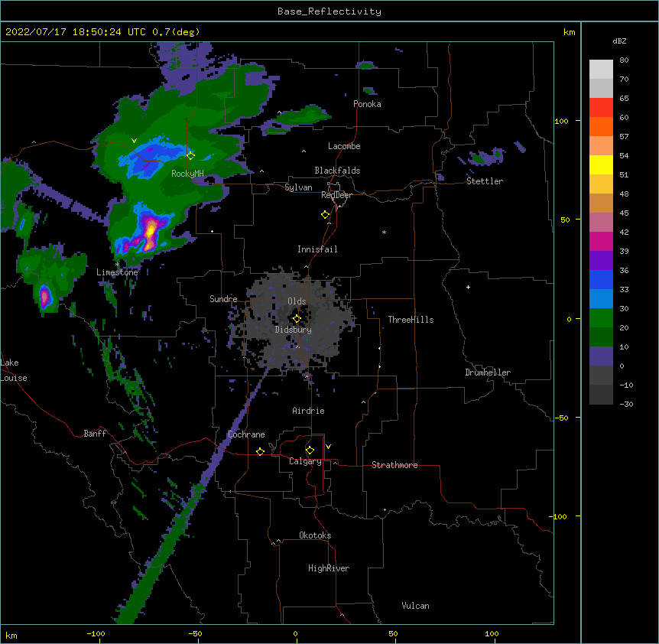The width and height of the screenshot is (659, 644).
Task: Click the yellow diamond between Olds and Didsbury
Action: tap(297, 319)
